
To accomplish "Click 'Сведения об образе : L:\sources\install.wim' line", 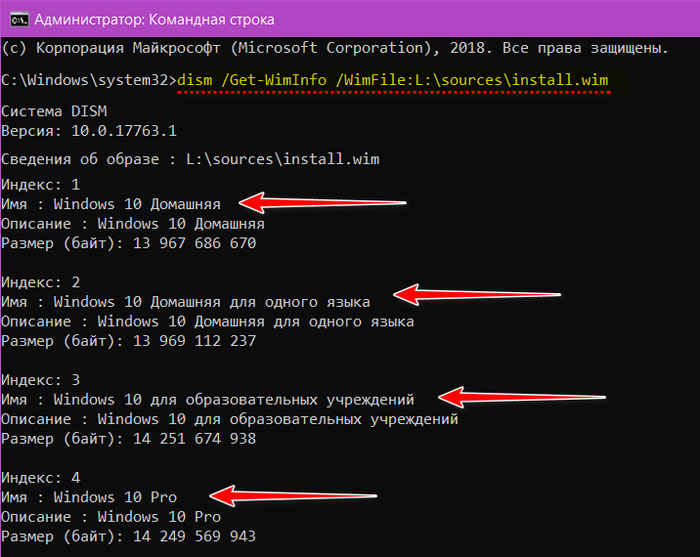I will pos(190,159).
